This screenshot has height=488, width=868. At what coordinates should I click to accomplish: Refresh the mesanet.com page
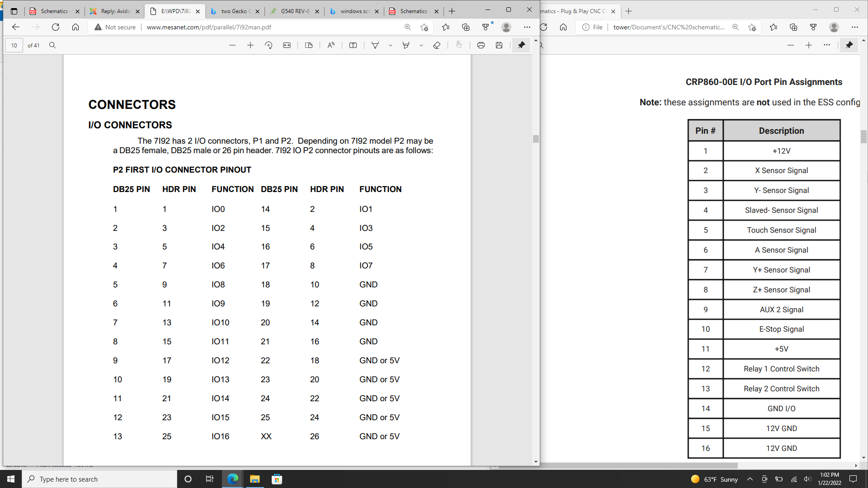click(x=56, y=27)
